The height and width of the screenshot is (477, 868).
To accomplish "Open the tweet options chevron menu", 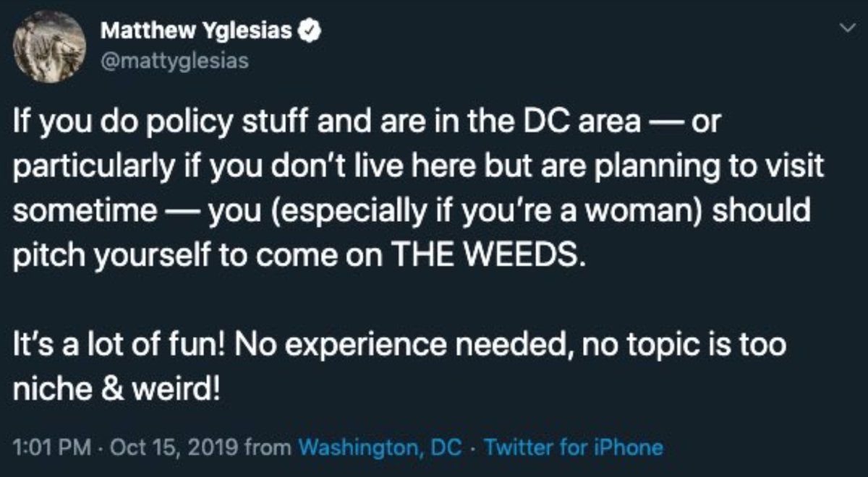I will point(843,27).
